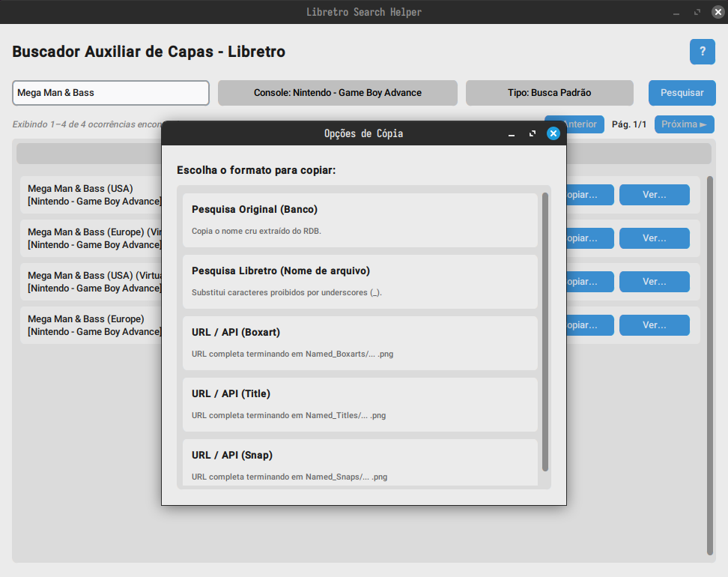
Task: Click Ver... for Mega Man & Bass (USA) (Virtual) row
Action: tap(654, 282)
